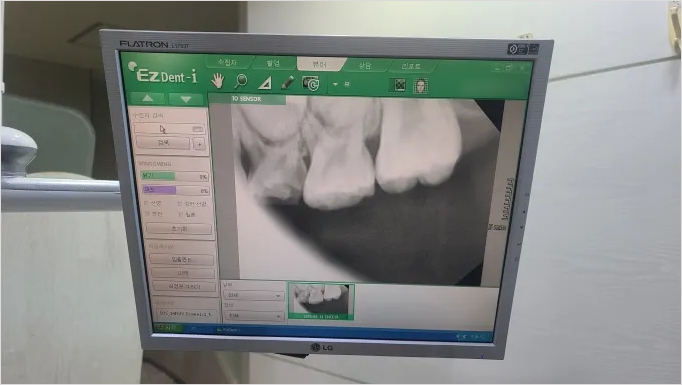
Task: Click the EzDent-i taskbar item
Action: 228,330
